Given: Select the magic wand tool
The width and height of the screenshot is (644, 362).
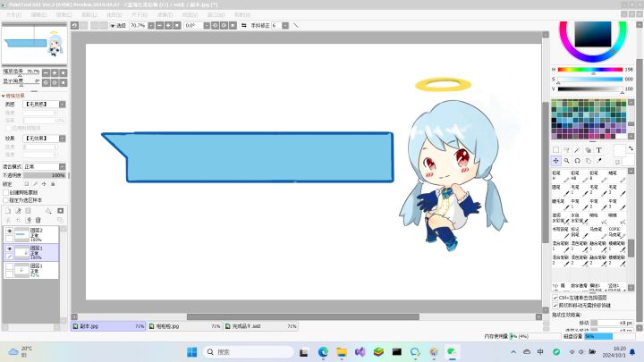Looking at the screenshot, I should point(577,150).
